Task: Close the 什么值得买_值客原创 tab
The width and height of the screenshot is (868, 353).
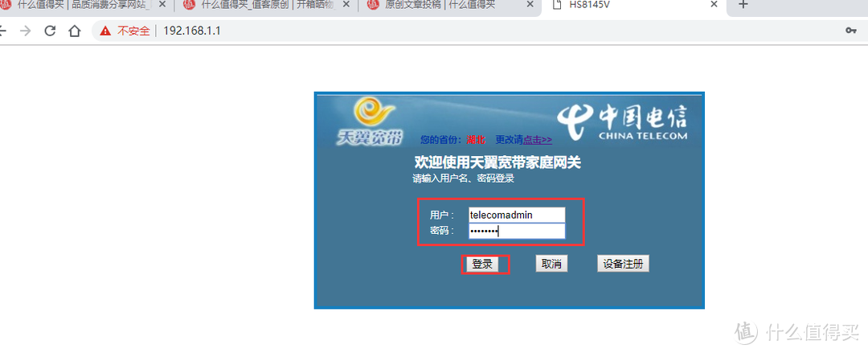Action: click(x=346, y=4)
